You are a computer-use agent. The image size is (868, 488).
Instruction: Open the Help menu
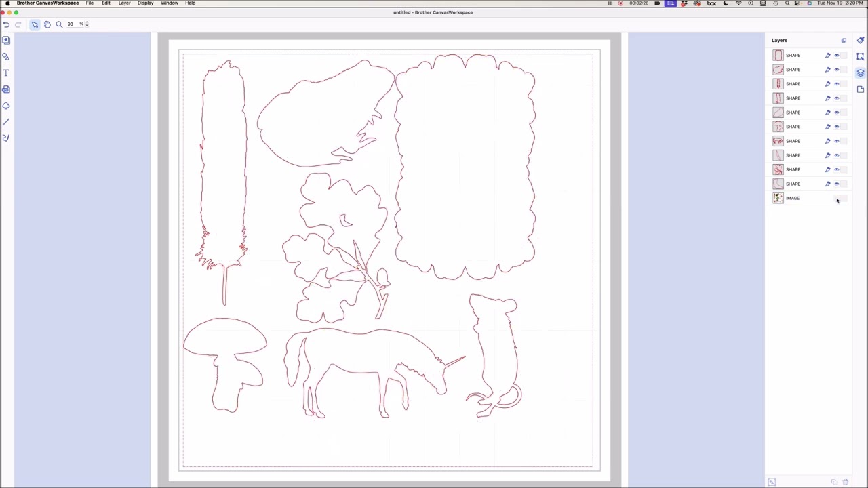pos(191,3)
